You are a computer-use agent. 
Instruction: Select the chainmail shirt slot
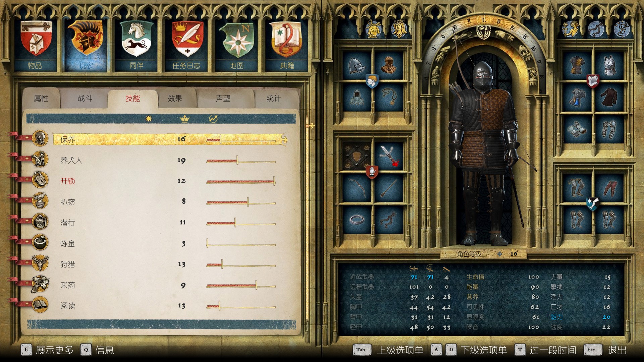click(x=577, y=98)
